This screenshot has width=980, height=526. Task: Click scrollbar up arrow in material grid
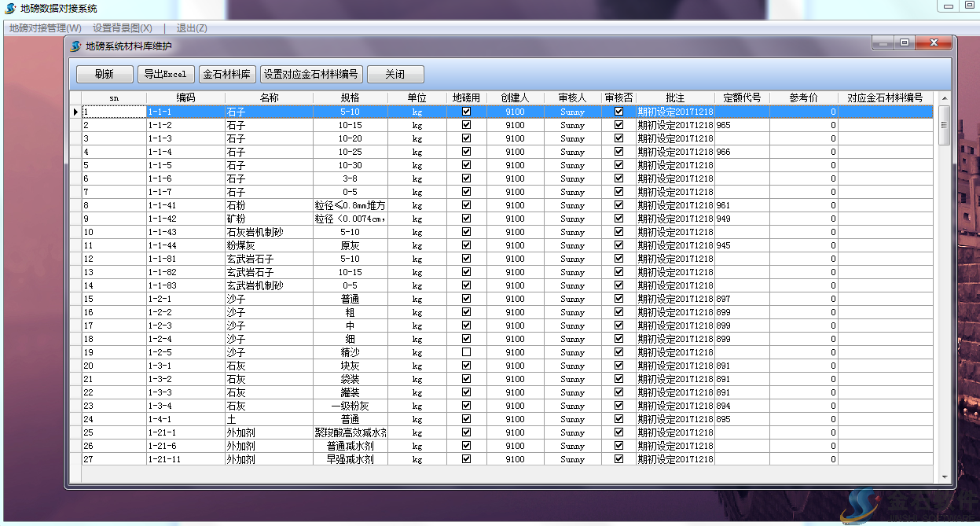click(x=945, y=98)
